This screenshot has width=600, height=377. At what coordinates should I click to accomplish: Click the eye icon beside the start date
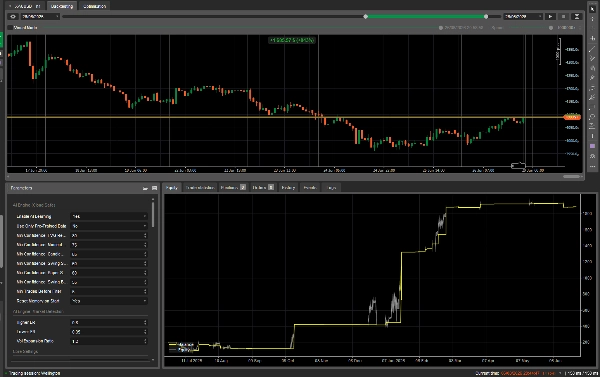tap(13, 16)
